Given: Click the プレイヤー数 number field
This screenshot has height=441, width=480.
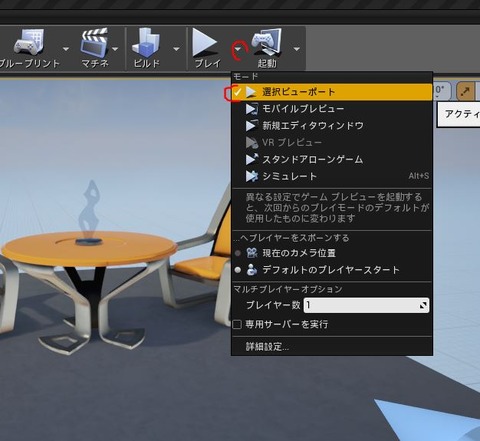Looking at the screenshot, I should tap(366, 305).
